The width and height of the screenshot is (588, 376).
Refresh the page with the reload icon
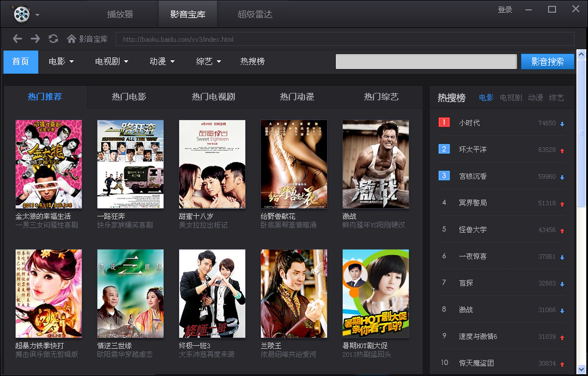click(53, 39)
